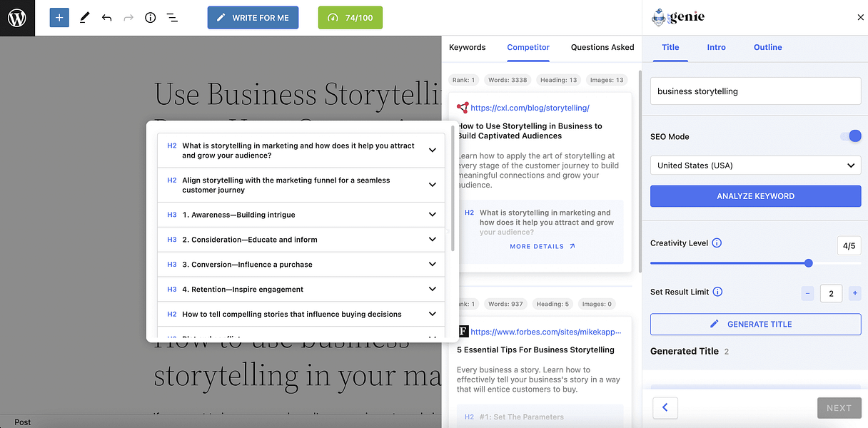Toggle the SEO Mode switch

click(x=850, y=136)
